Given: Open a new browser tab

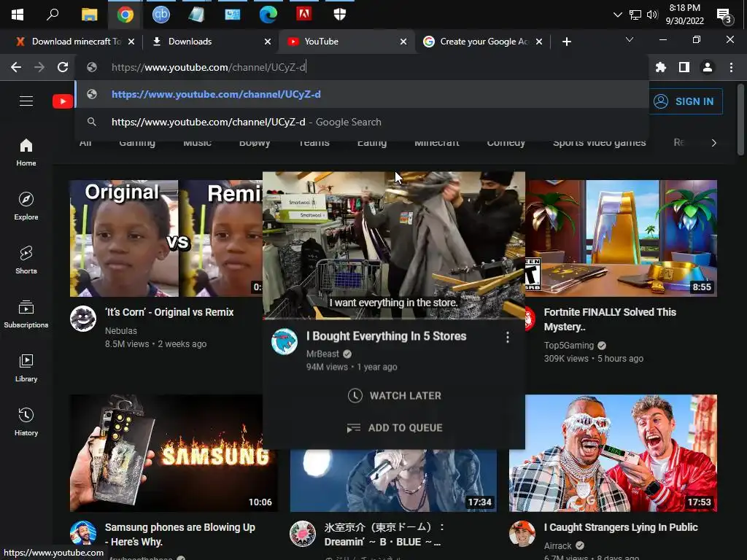Looking at the screenshot, I should click(x=566, y=42).
